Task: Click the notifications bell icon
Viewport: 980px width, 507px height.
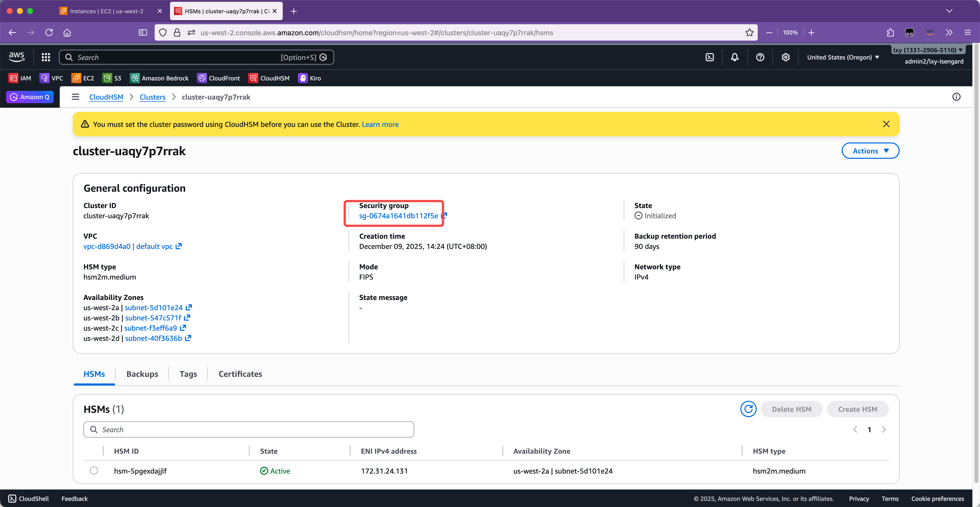Action: pyautogui.click(x=735, y=57)
